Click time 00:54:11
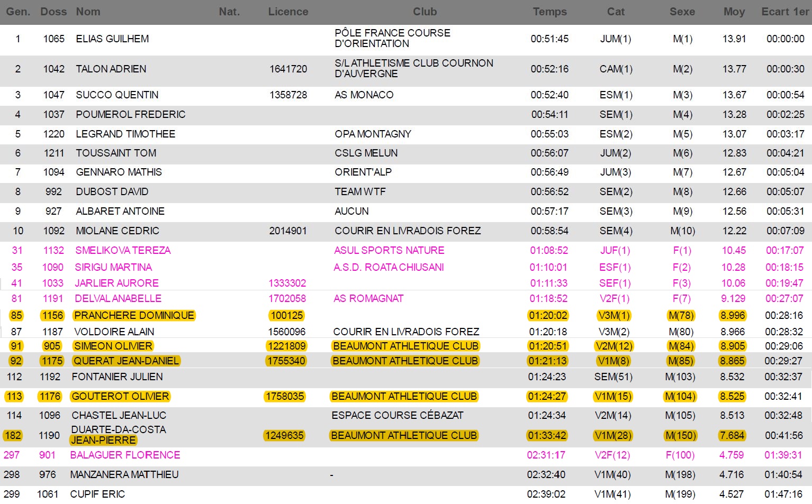The width and height of the screenshot is (812, 504). [x=550, y=114]
